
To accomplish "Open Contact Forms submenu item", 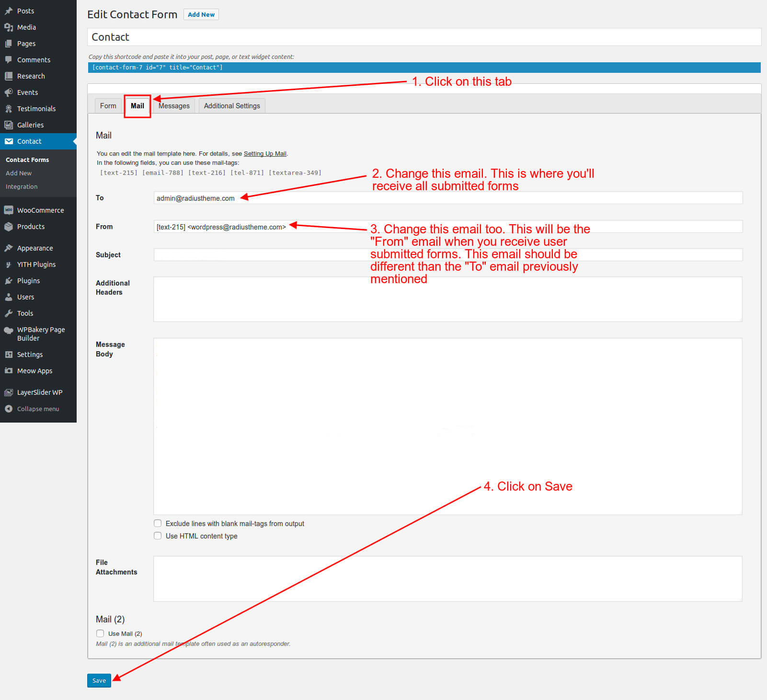I will [x=27, y=160].
